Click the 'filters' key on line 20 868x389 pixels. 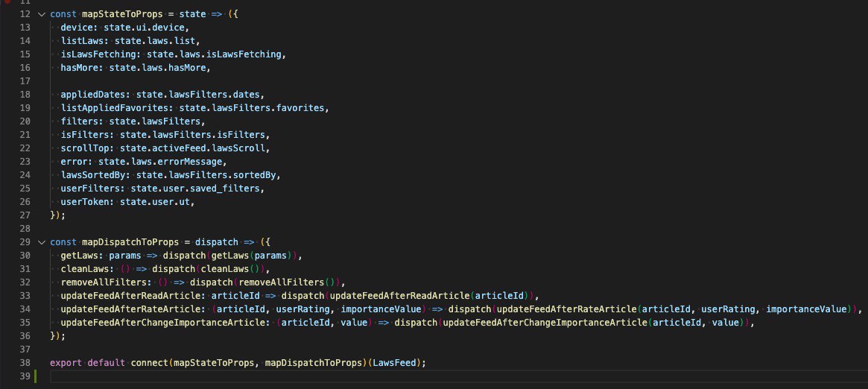[x=80, y=121]
